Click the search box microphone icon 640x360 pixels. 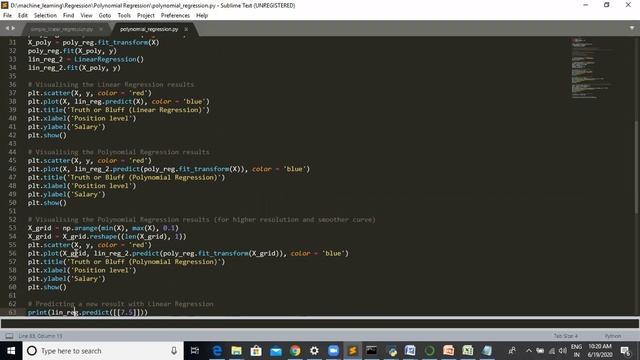pyautogui.click(x=174, y=351)
